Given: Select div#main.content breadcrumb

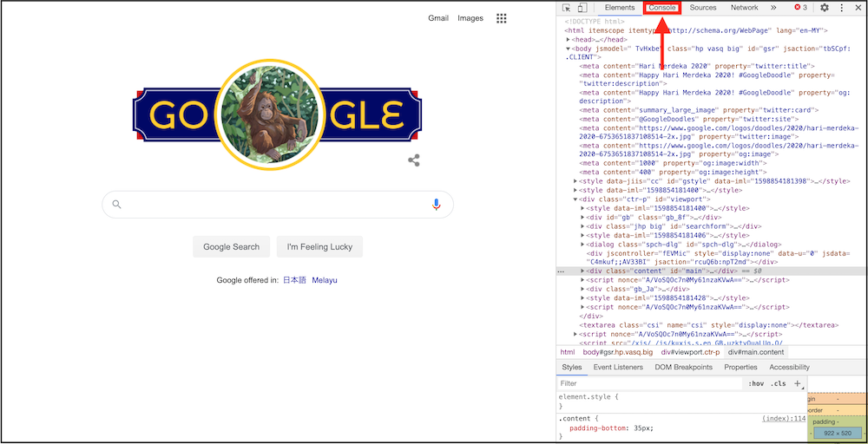Looking at the screenshot, I should tap(754, 352).
